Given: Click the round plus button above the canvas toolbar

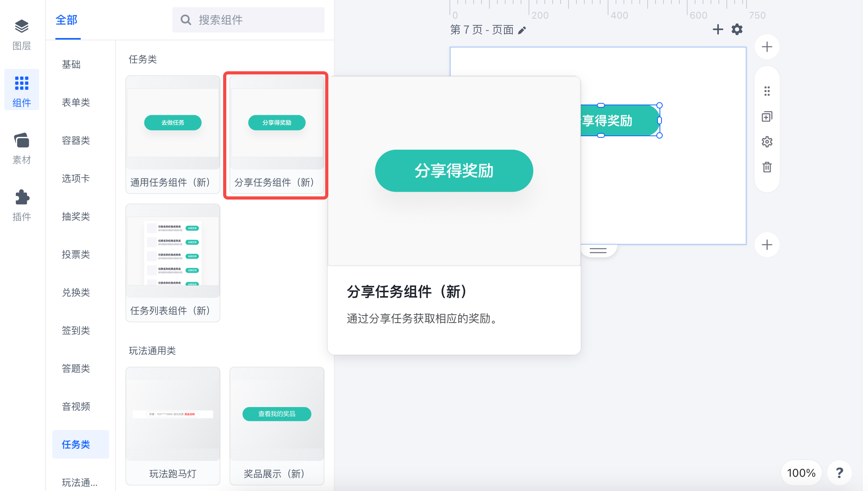Looking at the screenshot, I should click(x=767, y=47).
